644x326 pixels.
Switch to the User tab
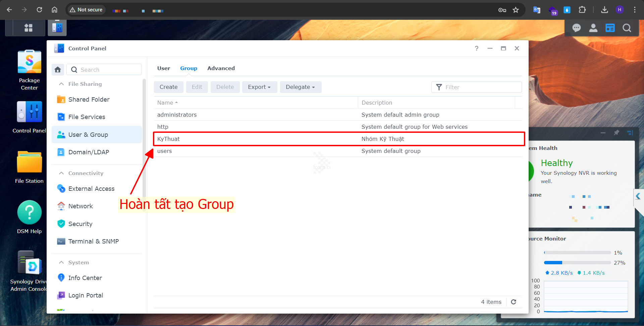[x=163, y=68]
